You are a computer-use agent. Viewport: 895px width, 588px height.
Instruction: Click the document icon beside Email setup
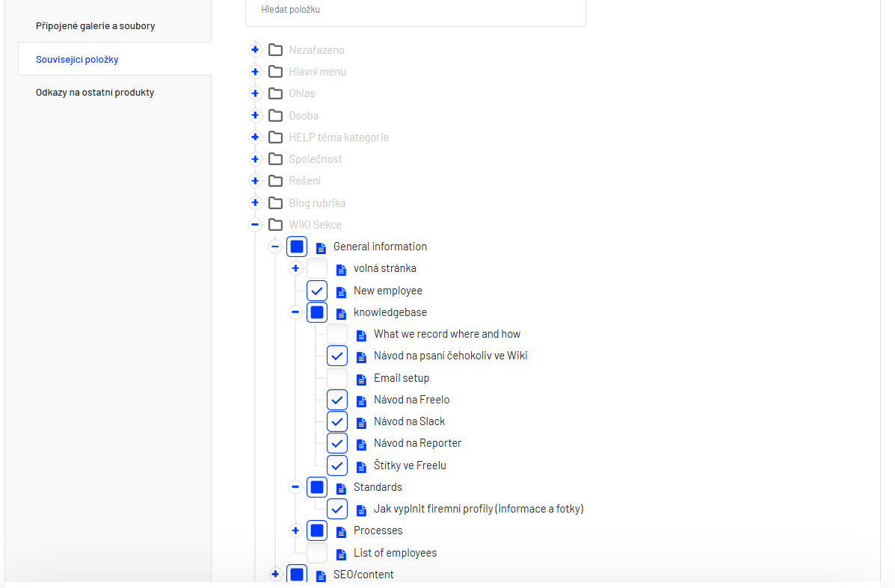tap(361, 379)
